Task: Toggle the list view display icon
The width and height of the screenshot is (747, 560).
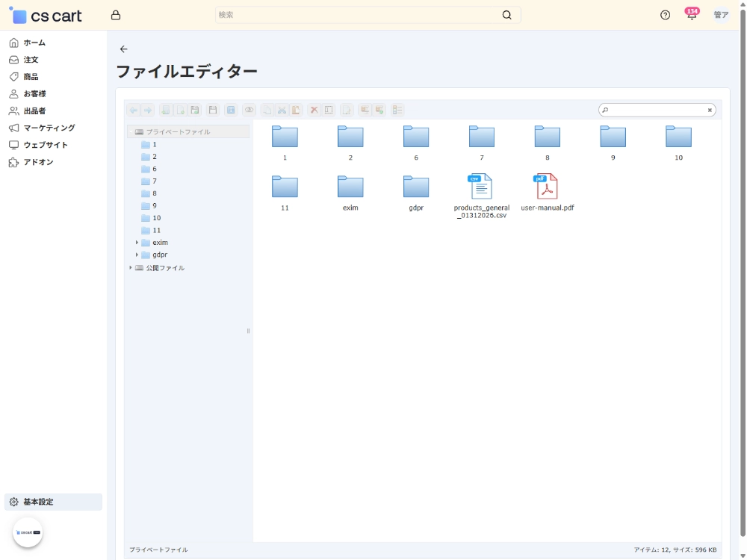Action: [397, 110]
